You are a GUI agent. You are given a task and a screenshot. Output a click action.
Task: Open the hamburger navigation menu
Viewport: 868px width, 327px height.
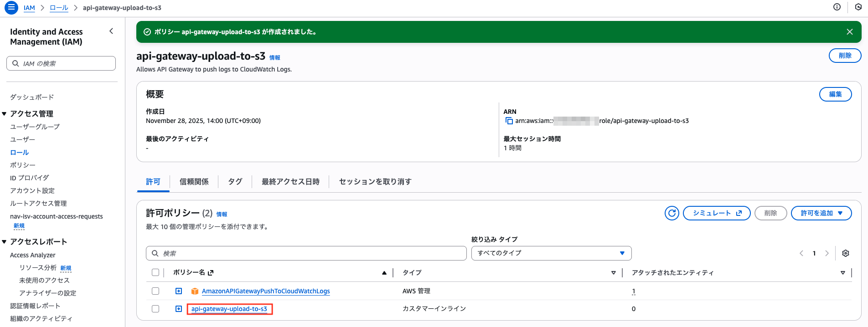(x=11, y=7)
